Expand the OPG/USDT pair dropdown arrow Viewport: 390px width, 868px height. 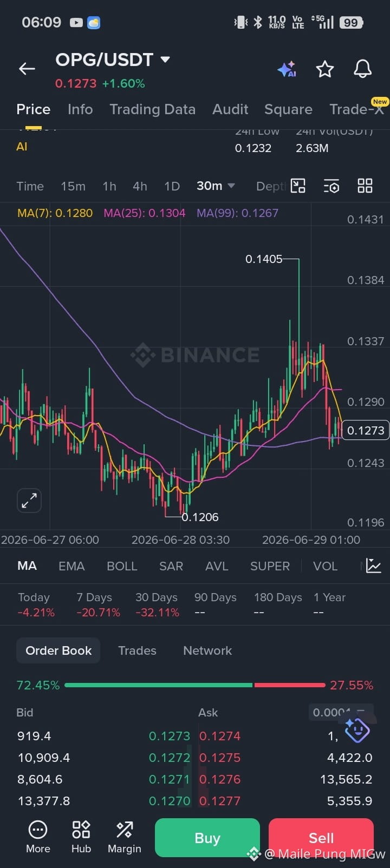166,59
